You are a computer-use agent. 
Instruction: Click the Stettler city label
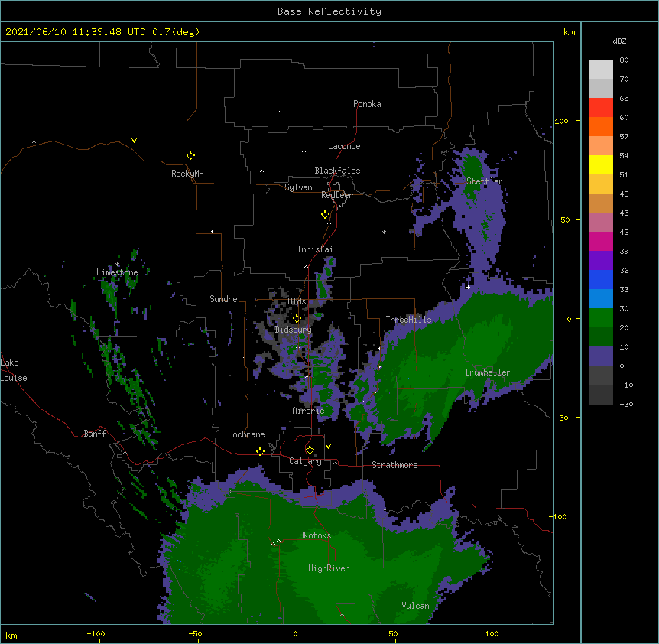tap(485, 181)
